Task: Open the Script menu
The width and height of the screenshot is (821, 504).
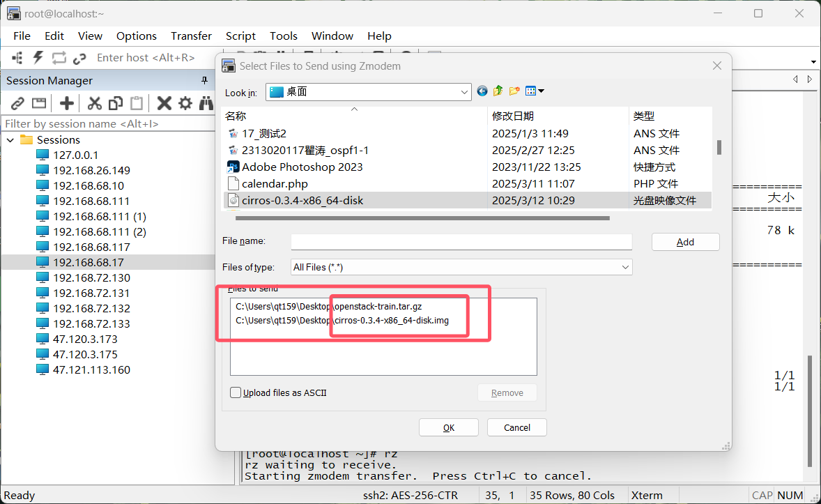Action: pyautogui.click(x=240, y=36)
